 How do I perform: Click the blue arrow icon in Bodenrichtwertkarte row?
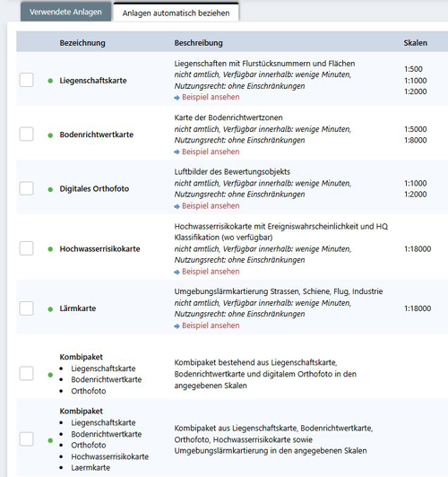(177, 152)
